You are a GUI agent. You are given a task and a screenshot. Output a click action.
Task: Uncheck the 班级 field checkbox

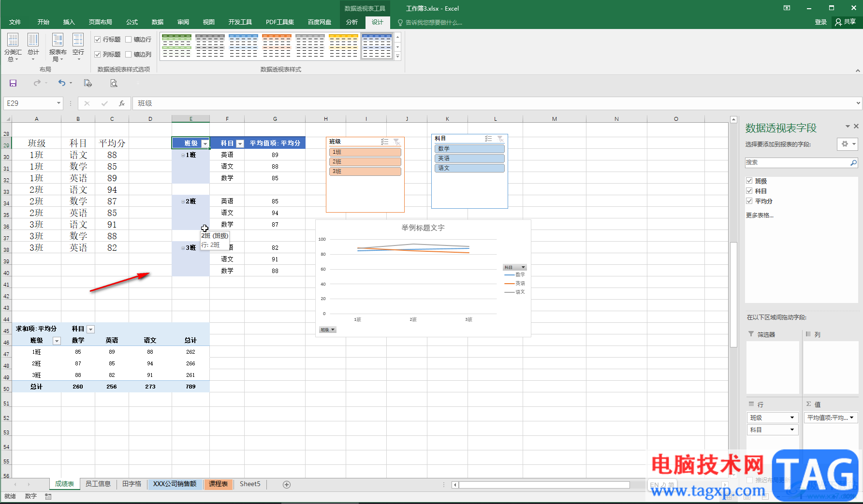coord(749,181)
